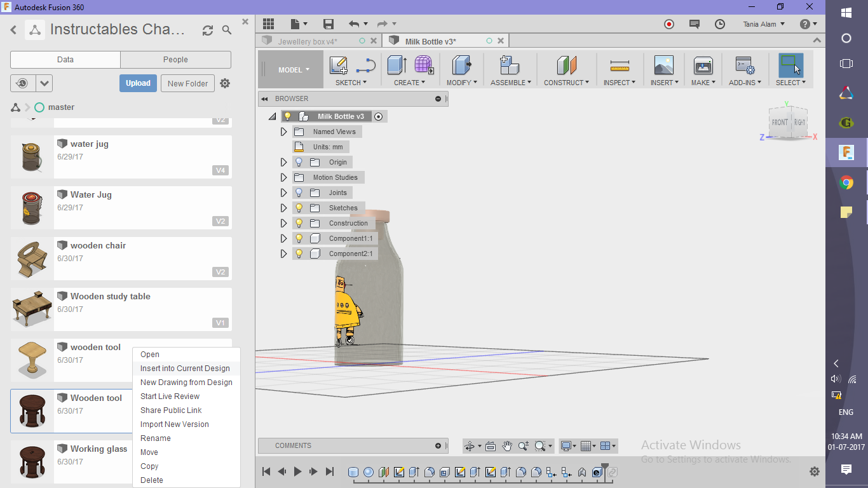Click the Save icon in top toolbar
The height and width of the screenshot is (488, 868).
coord(329,24)
